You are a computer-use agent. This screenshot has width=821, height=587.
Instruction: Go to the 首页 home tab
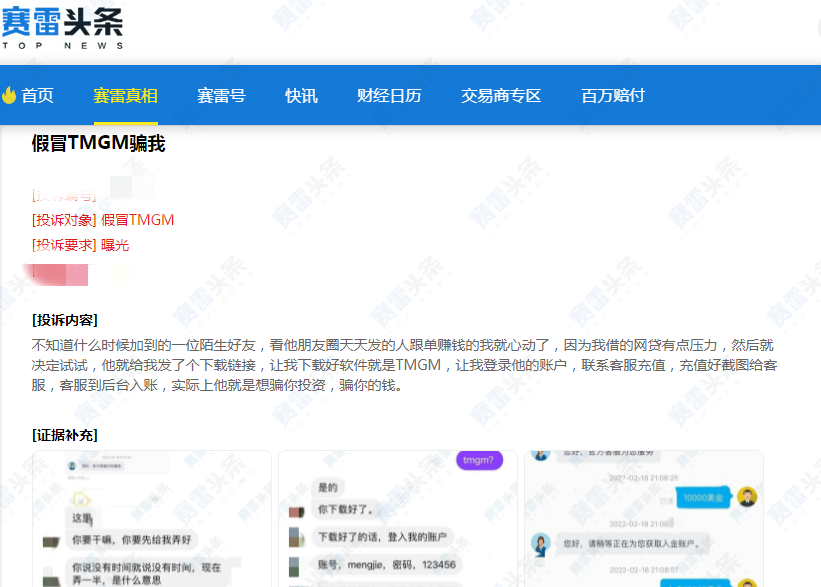coord(37,96)
